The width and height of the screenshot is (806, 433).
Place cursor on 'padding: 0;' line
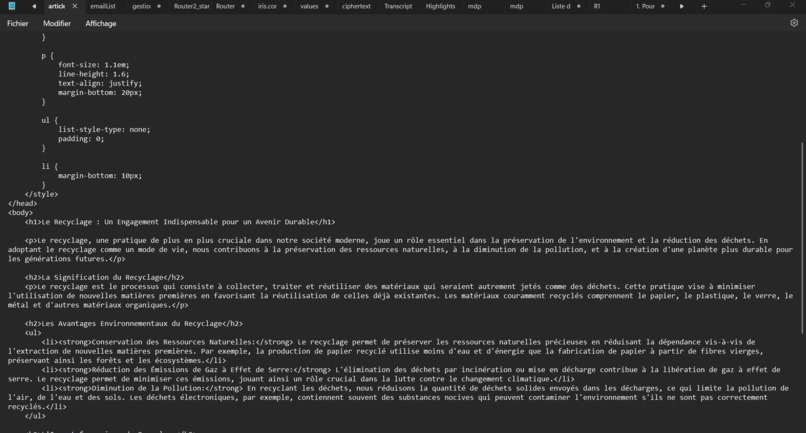pos(81,139)
